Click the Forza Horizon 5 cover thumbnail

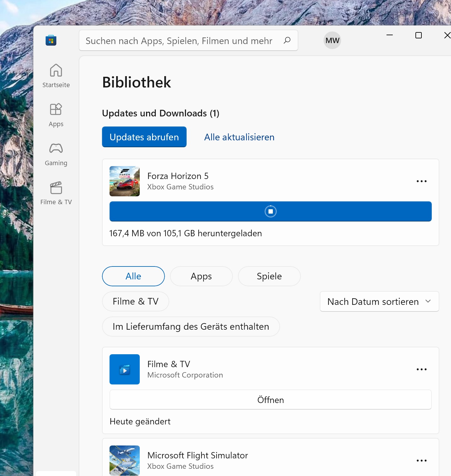tap(125, 181)
